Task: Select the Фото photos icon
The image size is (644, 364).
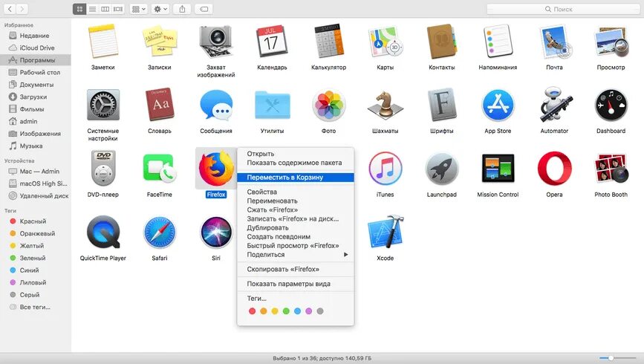Action: (x=328, y=105)
